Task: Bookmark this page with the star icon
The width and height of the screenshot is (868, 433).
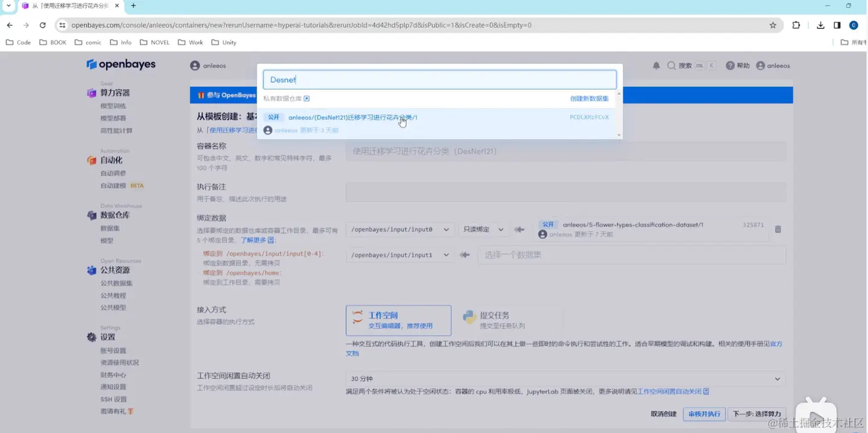Action: (773, 25)
